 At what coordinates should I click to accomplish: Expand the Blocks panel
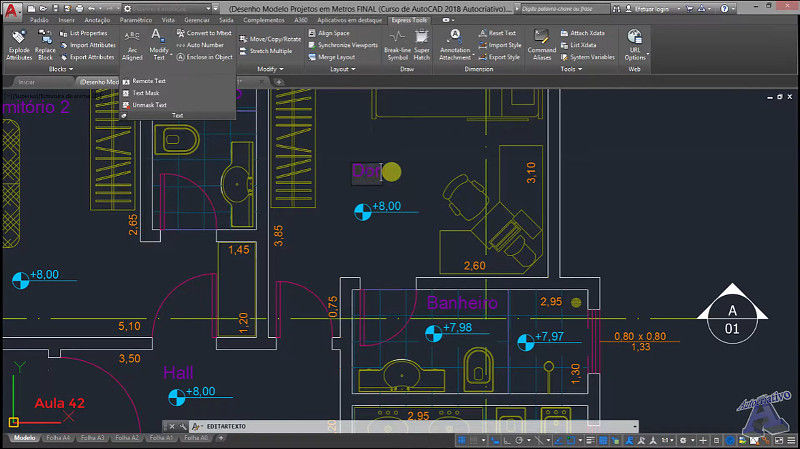[60, 69]
